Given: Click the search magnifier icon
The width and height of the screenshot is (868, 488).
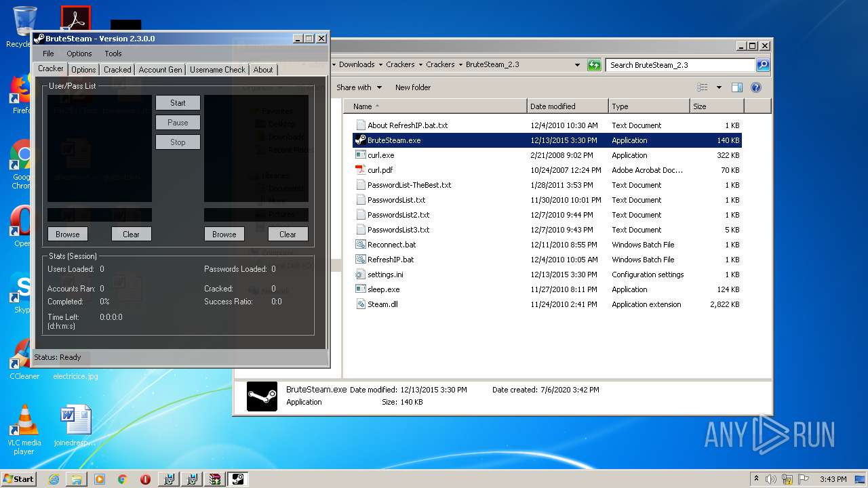Looking at the screenshot, I should coord(763,65).
